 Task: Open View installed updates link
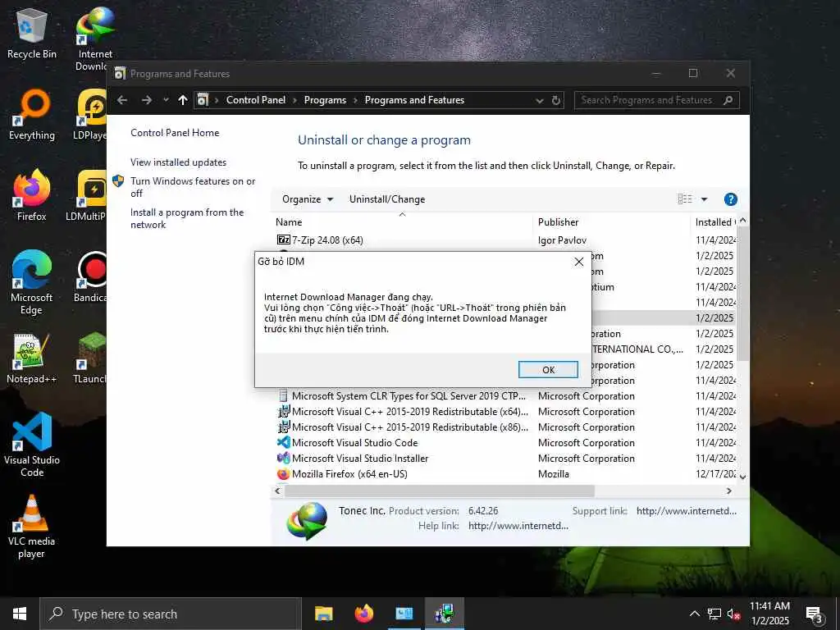(178, 162)
